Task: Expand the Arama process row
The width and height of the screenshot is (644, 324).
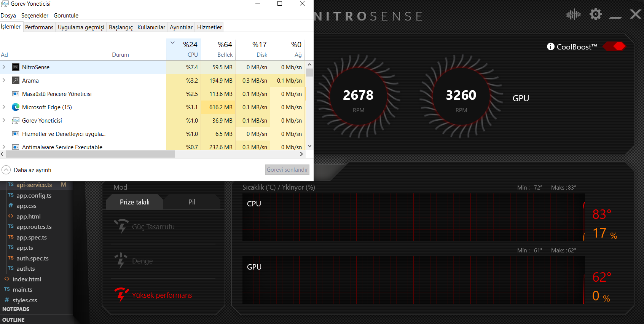Action: click(4, 80)
